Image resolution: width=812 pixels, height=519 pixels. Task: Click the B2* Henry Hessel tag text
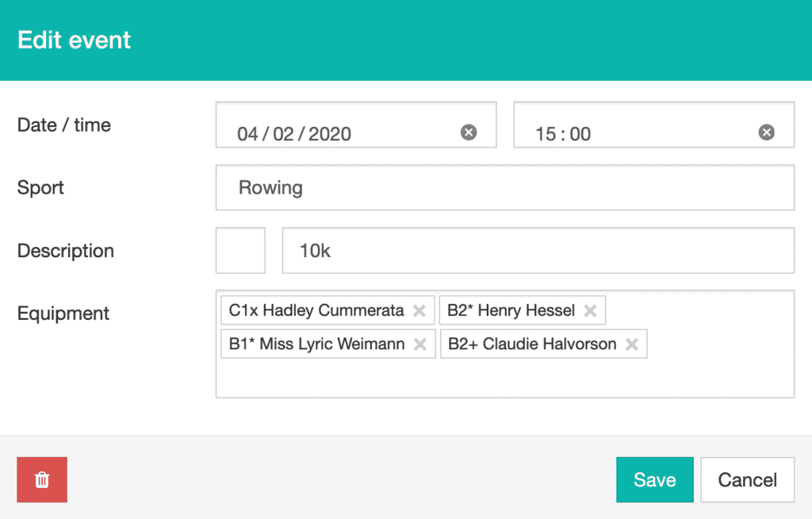pyautogui.click(x=511, y=310)
